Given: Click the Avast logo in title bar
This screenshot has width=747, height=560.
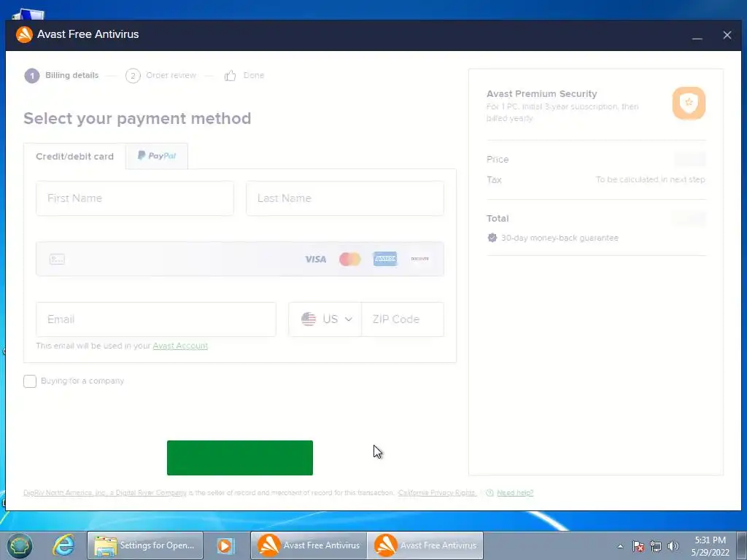Looking at the screenshot, I should tap(24, 34).
